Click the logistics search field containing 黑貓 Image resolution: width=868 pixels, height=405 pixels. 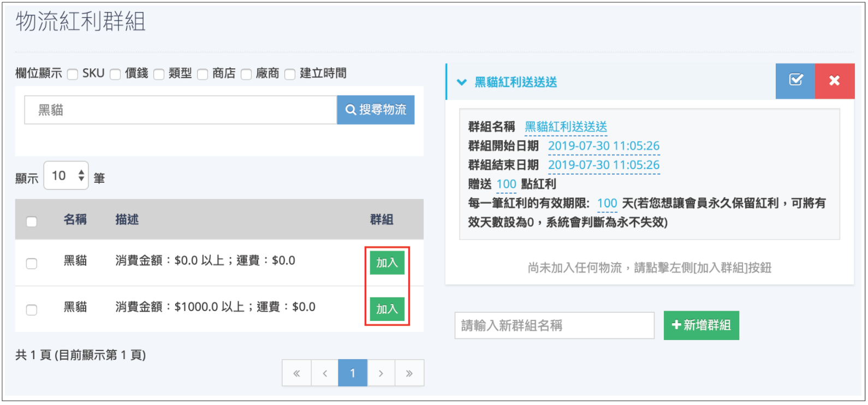coord(181,110)
